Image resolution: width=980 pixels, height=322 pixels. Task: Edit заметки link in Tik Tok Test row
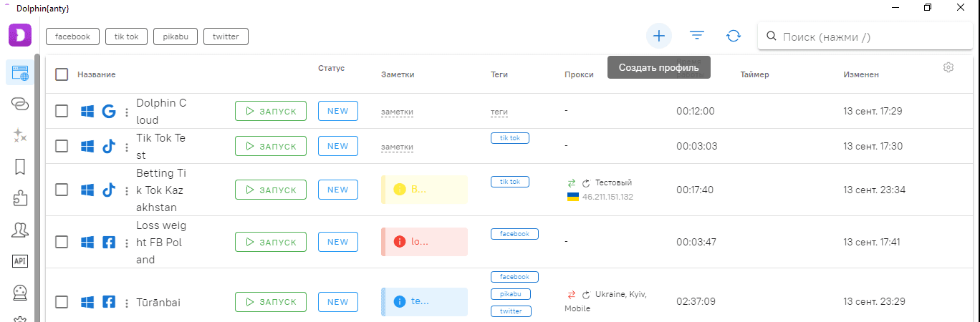(x=397, y=147)
